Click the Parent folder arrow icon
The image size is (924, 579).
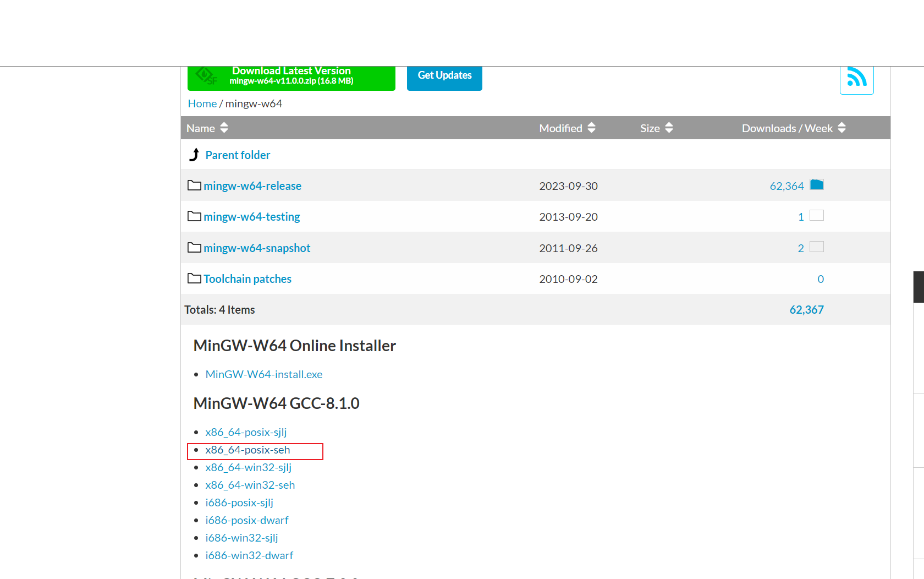tap(194, 155)
